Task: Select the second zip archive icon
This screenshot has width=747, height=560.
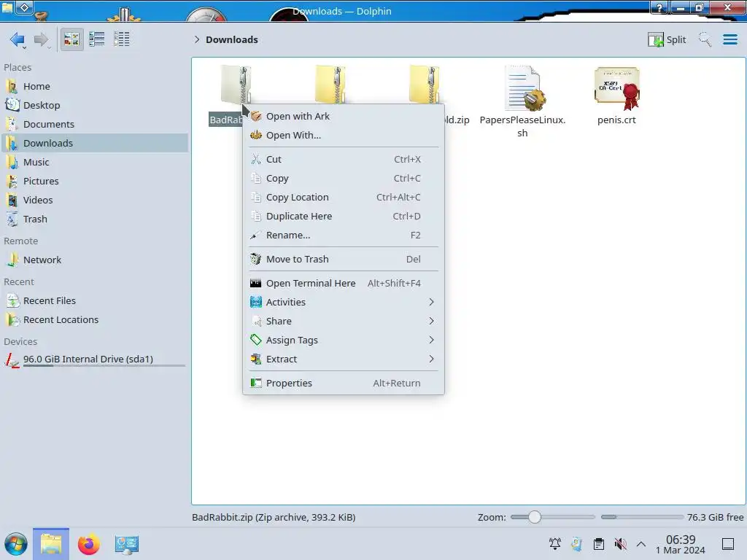Action: [330, 85]
